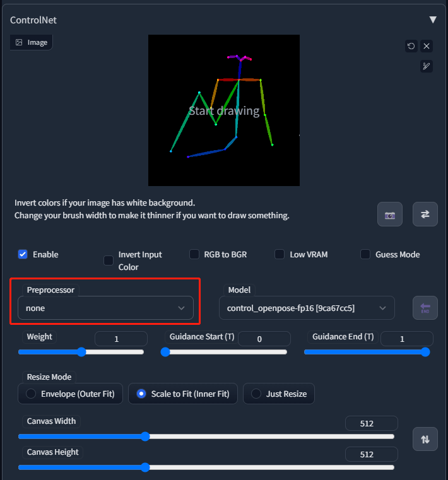This screenshot has width=448, height=480.
Task: Click the Canvas Width slider handle
Action: pyautogui.click(x=146, y=436)
